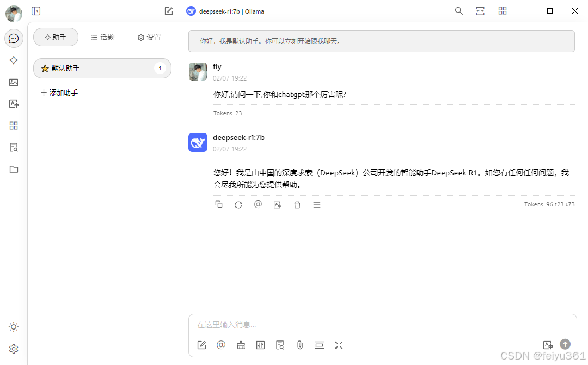
Task: Maximize the application window
Action: pos(550,11)
